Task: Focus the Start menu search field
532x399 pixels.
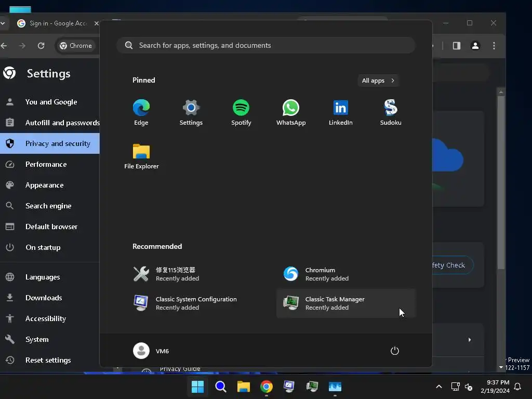Action: pos(265,45)
